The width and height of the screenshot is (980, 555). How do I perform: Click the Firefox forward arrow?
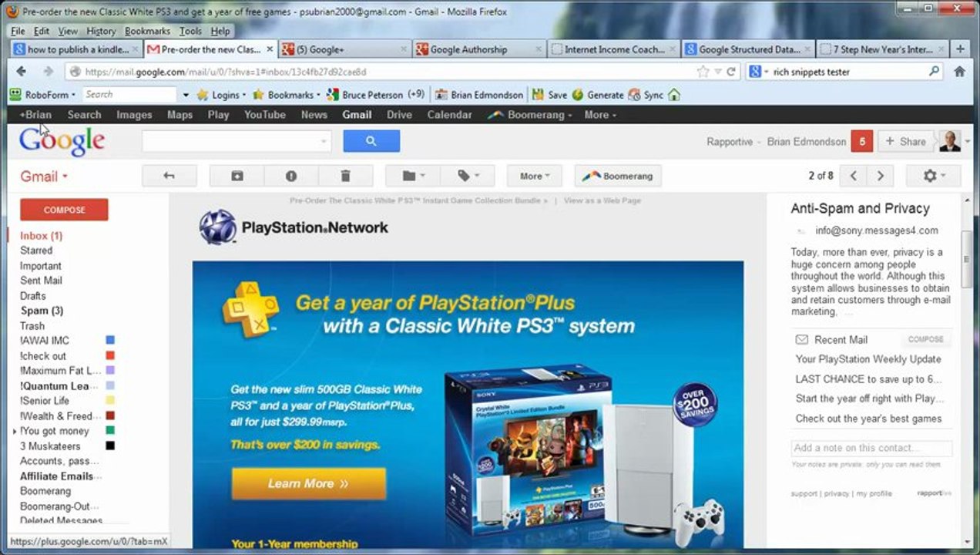pyautogui.click(x=48, y=72)
